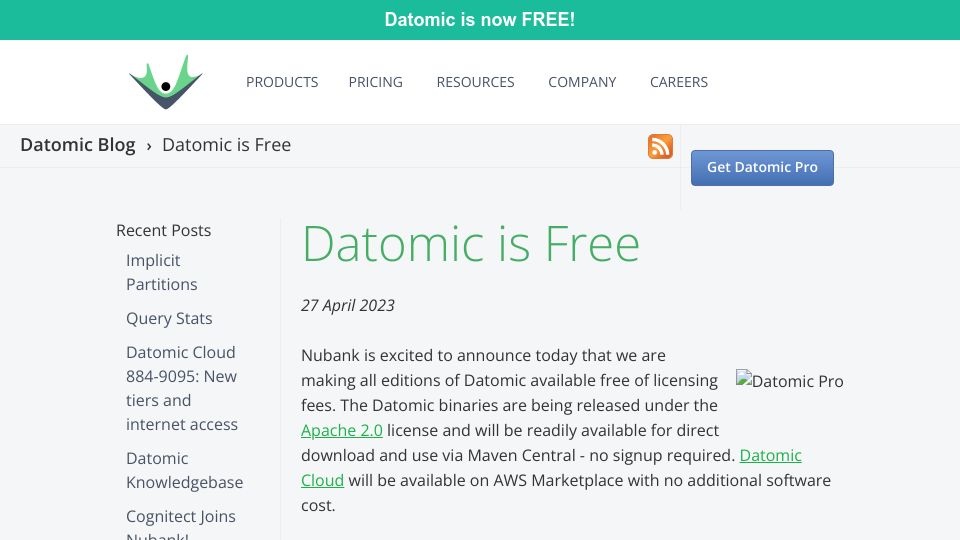The height and width of the screenshot is (540, 960).
Task: Open the Query Stats post
Action: (169, 318)
